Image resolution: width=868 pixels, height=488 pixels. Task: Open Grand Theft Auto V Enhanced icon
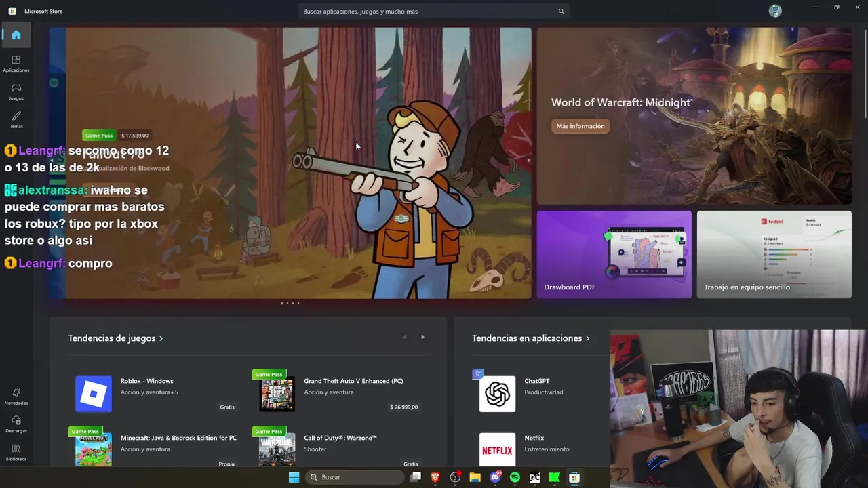277,394
